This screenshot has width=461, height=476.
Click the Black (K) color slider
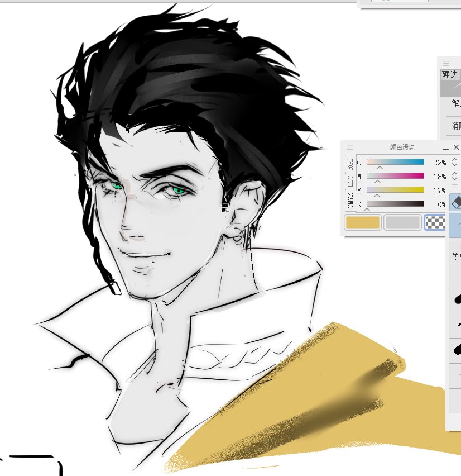pyautogui.click(x=395, y=204)
